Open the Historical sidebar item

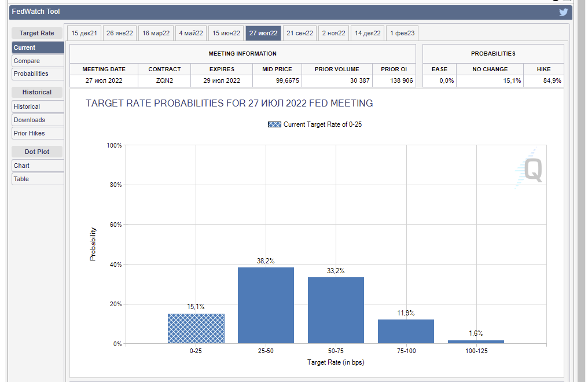[38, 106]
